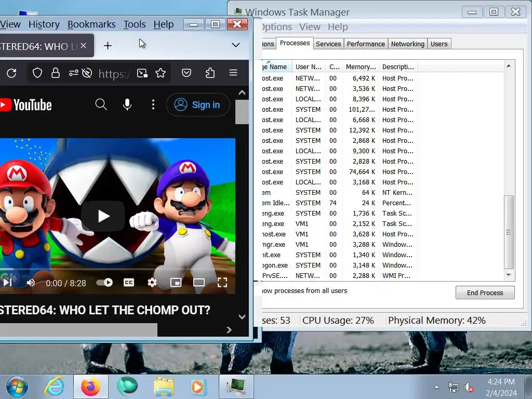Save page to Pocket

187,73
